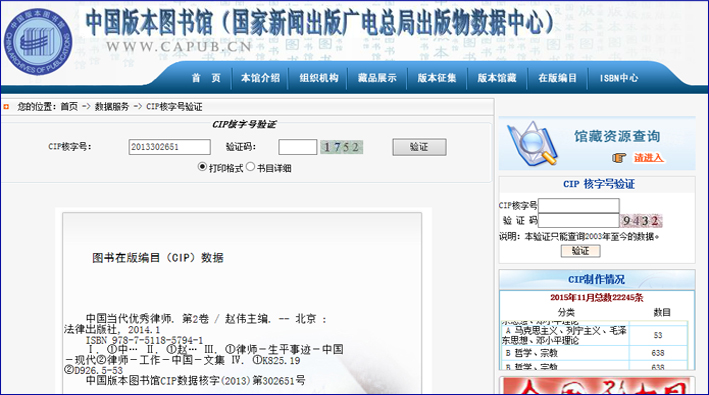This screenshot has height=395, width=709.
Task: Select the 打印格式 radio button
Action: point(202,167)
